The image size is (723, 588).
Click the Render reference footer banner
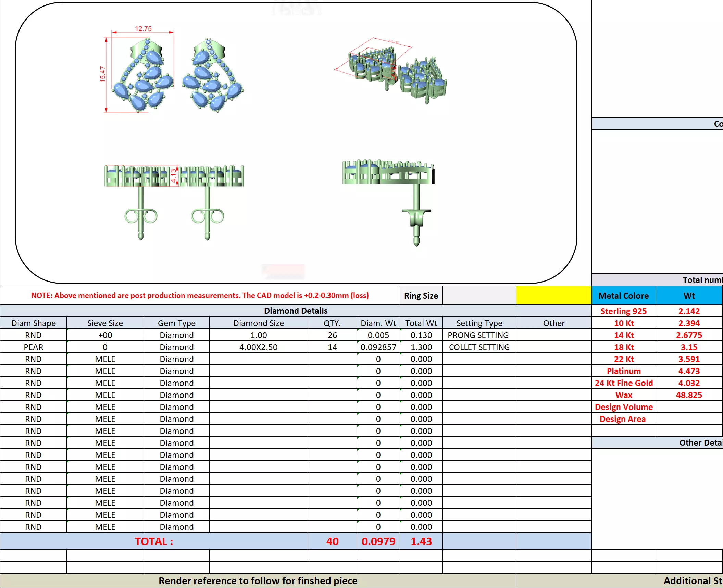click(258, 580)
